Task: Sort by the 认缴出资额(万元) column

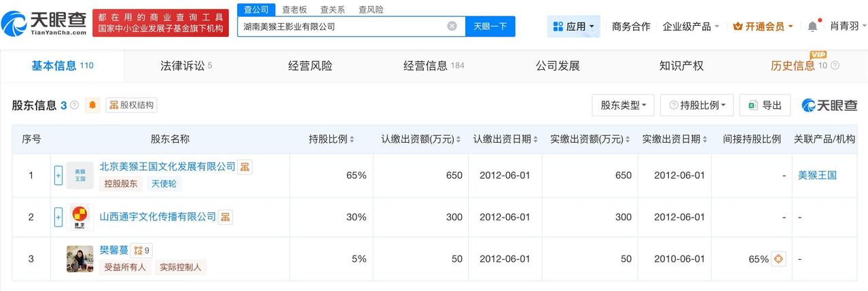Action: coord(421,139)
